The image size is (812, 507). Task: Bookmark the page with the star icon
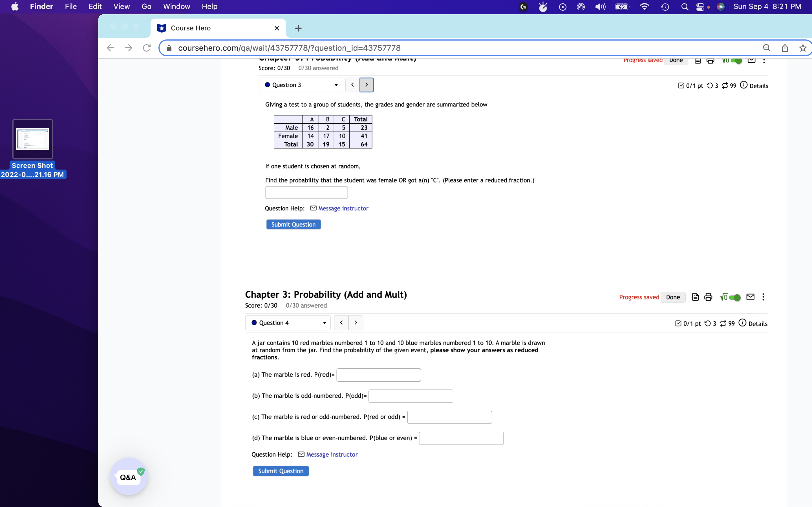point(802,48)
